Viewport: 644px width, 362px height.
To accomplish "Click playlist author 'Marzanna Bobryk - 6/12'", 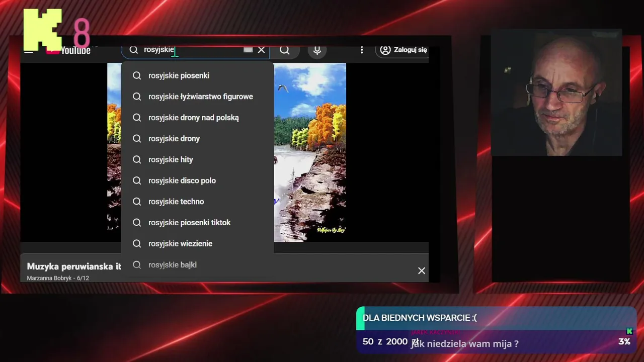I will [x=58, y=278].
